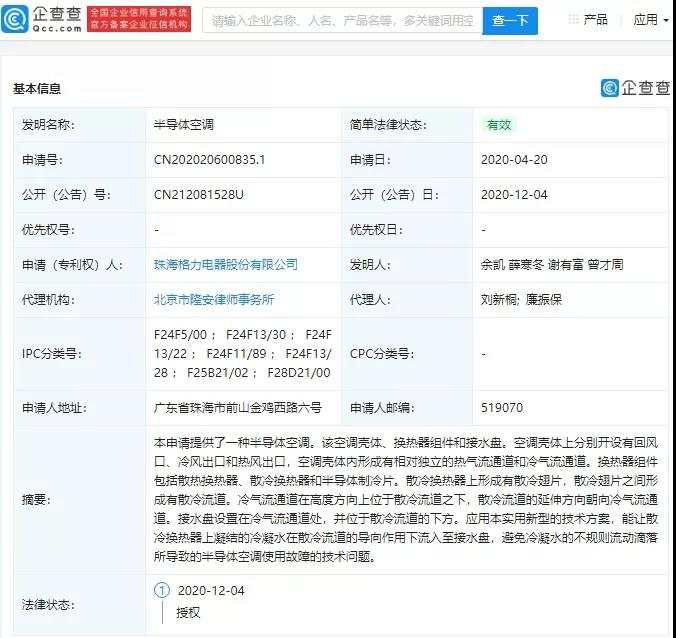
Task: Focus the company name search input field
Action: tap(343, 20)
